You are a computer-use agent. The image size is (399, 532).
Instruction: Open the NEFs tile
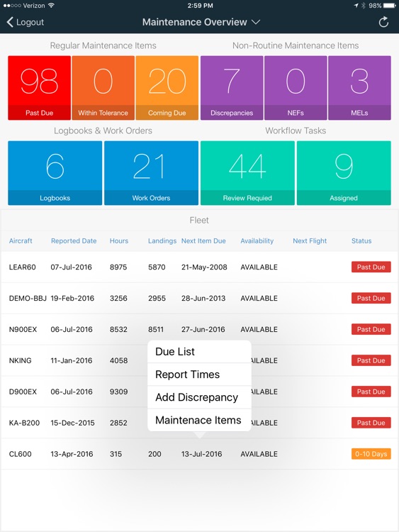click(296, 88)
